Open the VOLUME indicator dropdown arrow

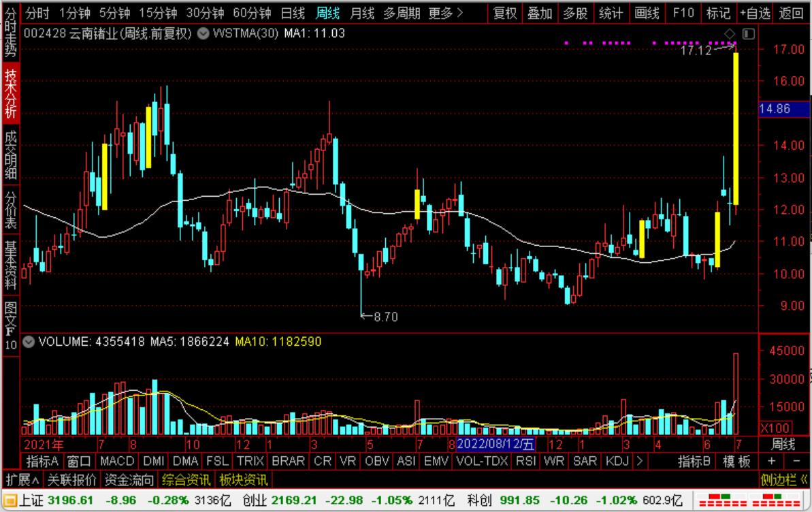[x=29, y=342]
